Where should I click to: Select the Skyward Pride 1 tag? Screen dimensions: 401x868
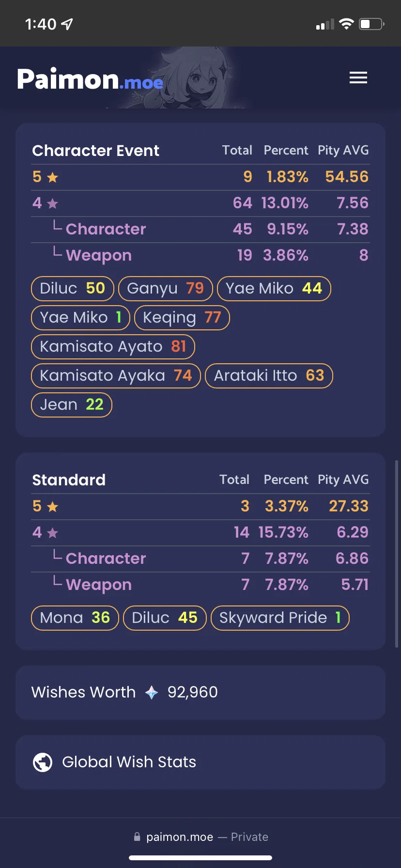[280, 618]
